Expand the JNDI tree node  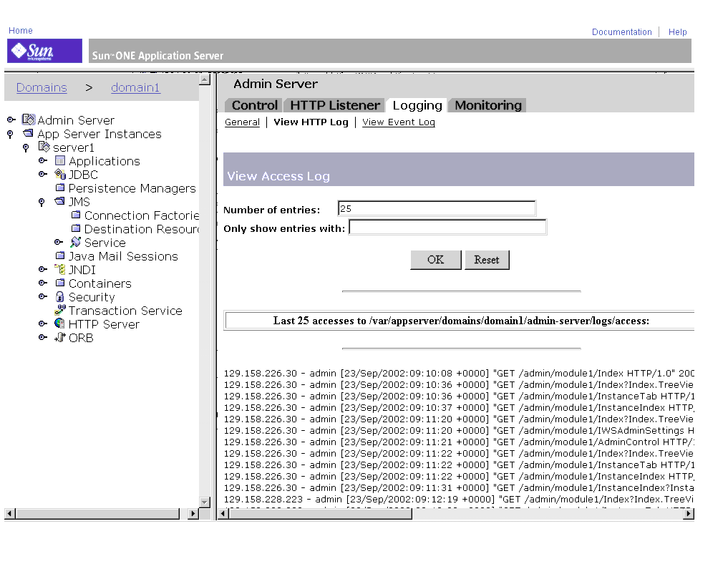(43, 269)
